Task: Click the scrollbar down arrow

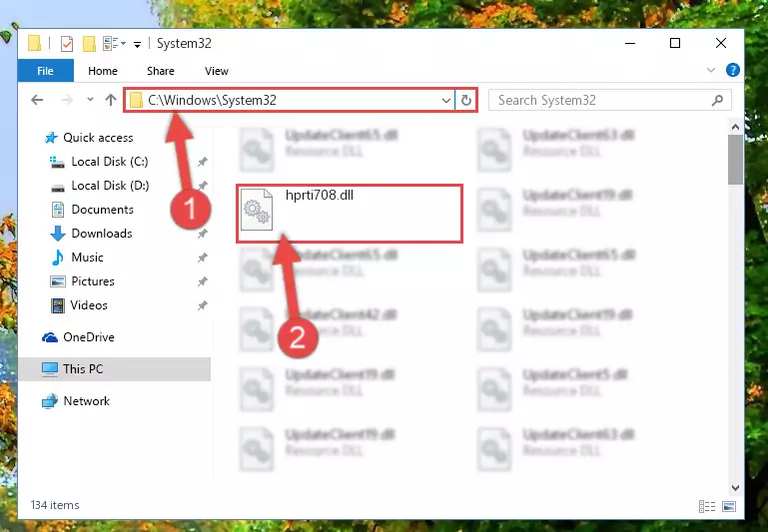Action: [x=735, y=488]
